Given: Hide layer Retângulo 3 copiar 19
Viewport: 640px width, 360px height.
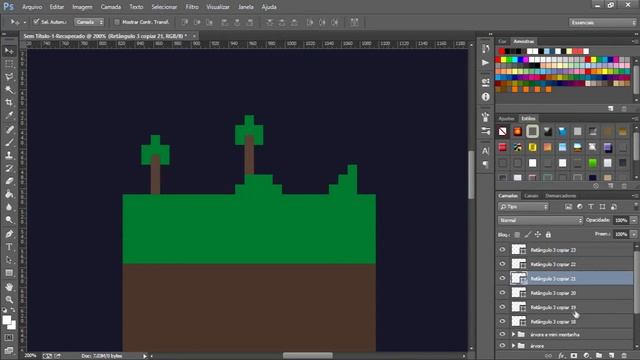Looking at the screenshot, I should coord(502,307).
